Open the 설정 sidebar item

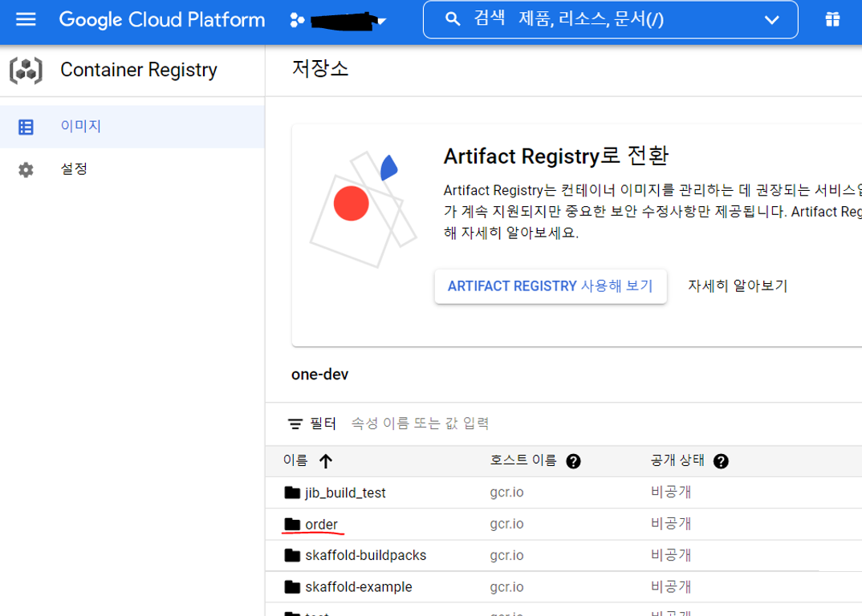pos(132,169)
